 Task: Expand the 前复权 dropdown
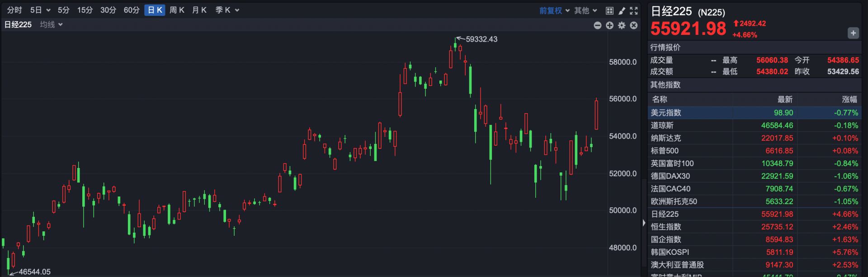[554, 10]
